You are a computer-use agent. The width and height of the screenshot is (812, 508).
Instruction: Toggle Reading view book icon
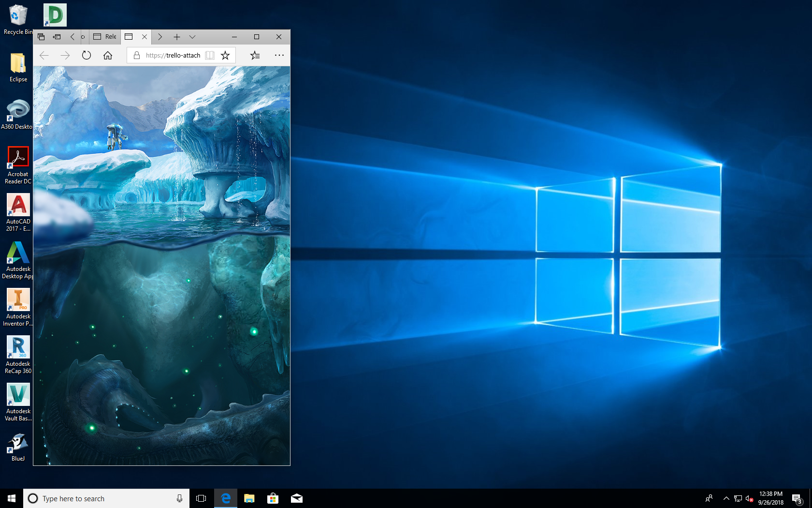(210, 56)
